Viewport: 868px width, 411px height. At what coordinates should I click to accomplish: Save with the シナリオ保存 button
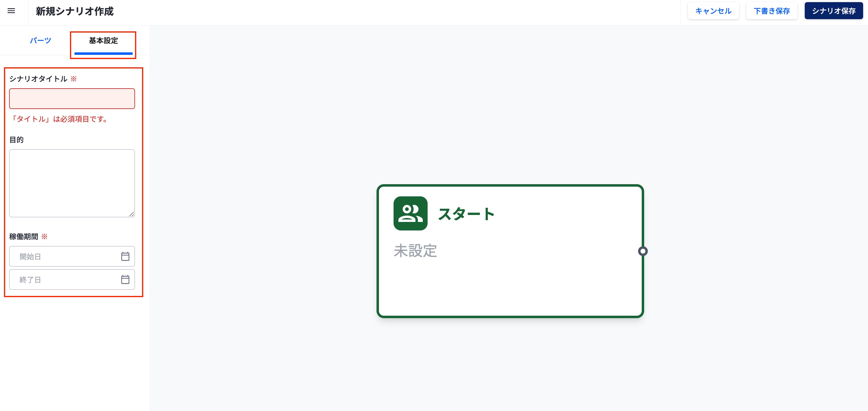[833, 11]
